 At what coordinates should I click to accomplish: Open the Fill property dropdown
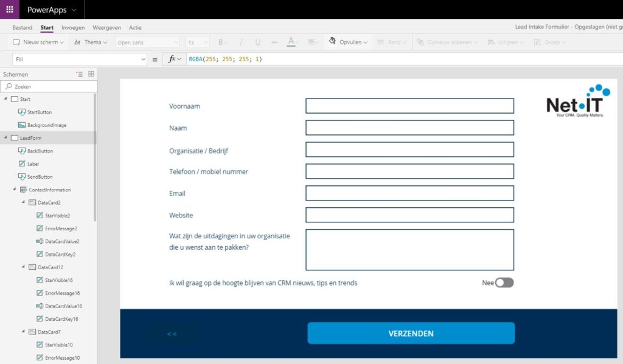click(x=80, y=59)
